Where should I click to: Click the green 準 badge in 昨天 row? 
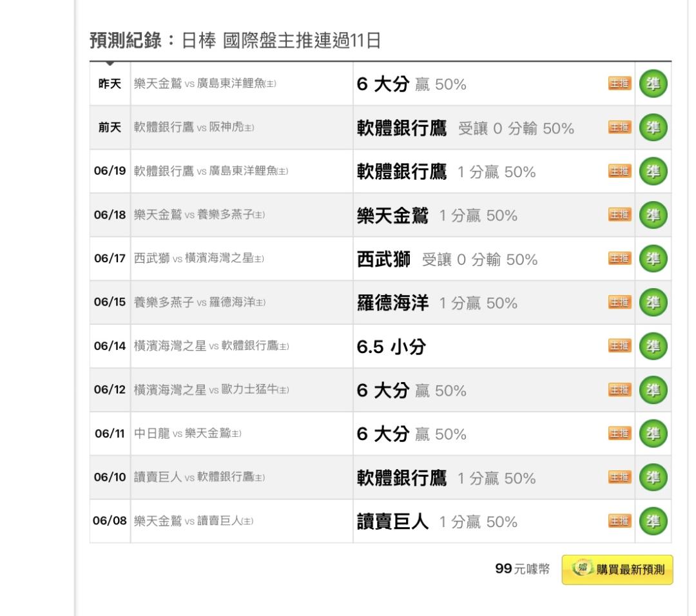[x=653, y=84]
